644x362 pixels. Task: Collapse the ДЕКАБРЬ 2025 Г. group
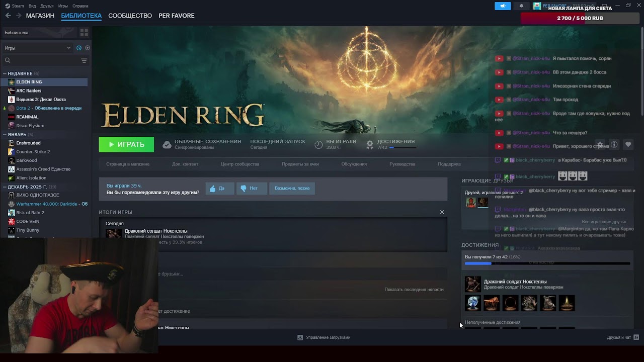coord(5,187)
